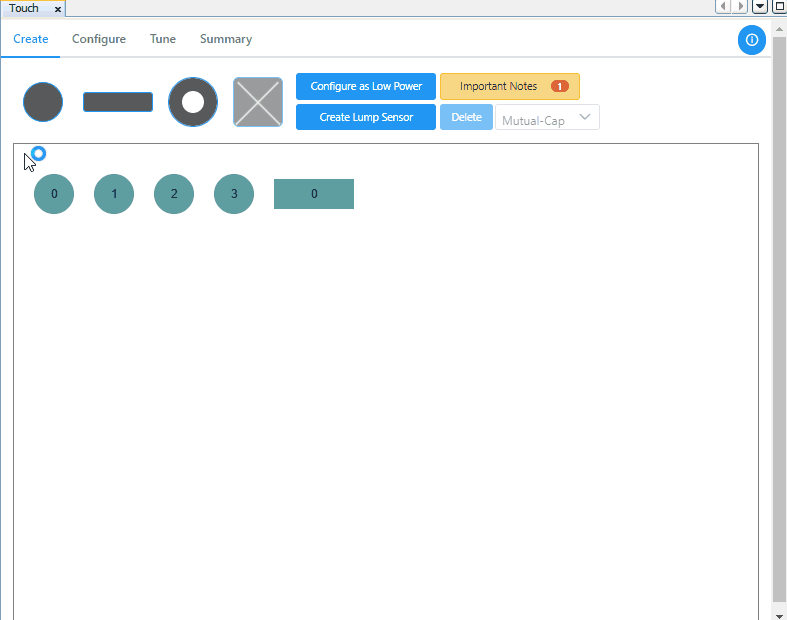Click the Delete button
Screen dimensions: 787x620
466,117
